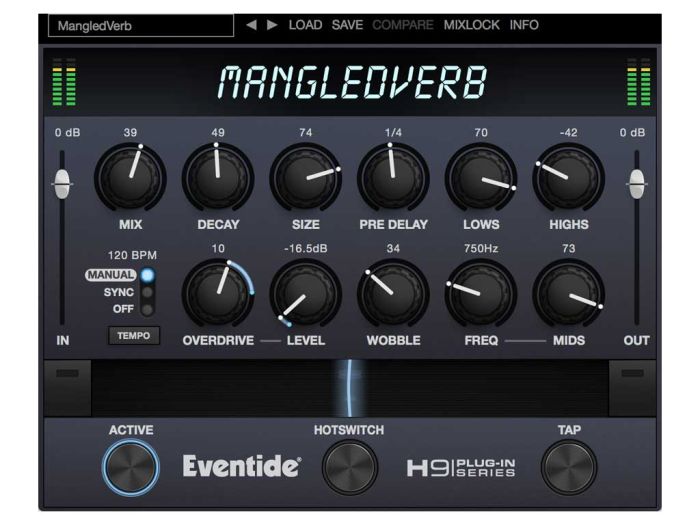Image resolution: width=700 pixels, height=525 pixels.
Task: Click the output level meter
Action: click(638, 82)
